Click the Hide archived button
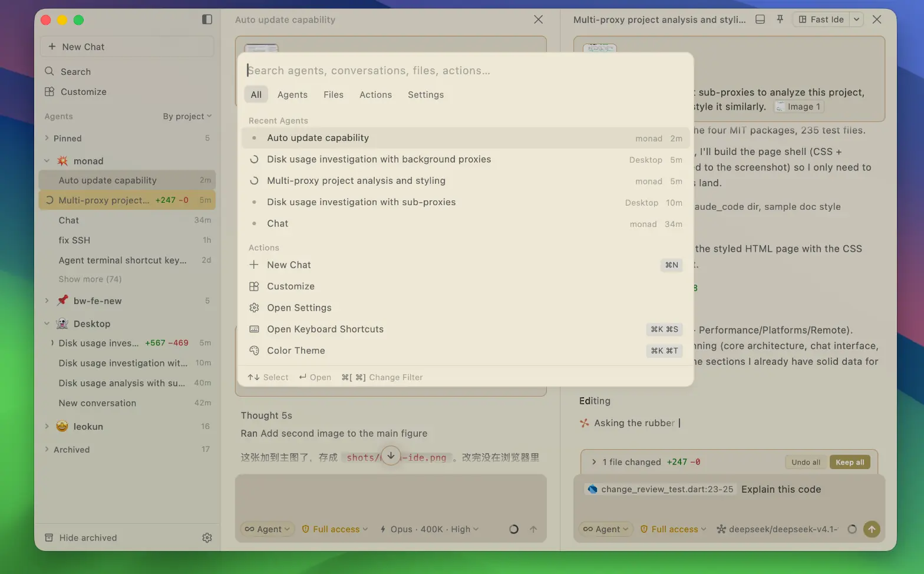This screenshot has height=574, width=924. pyautogui.click(x=81, y=537)
